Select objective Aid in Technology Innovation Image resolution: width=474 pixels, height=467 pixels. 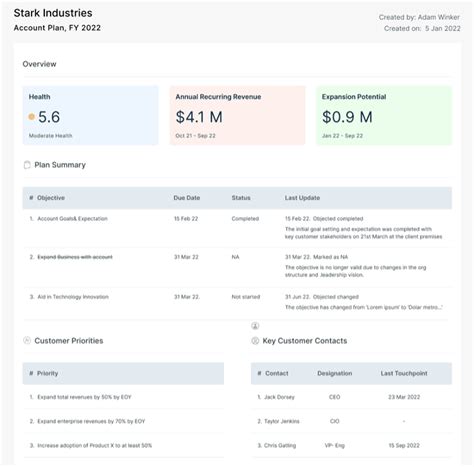pos(73,297)
